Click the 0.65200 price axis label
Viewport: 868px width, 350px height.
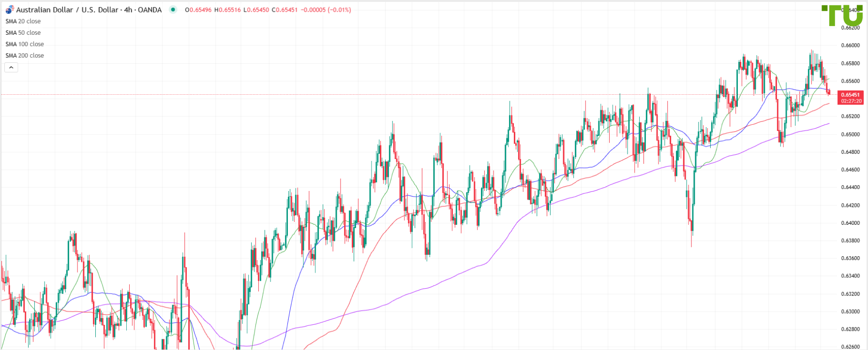850,117
